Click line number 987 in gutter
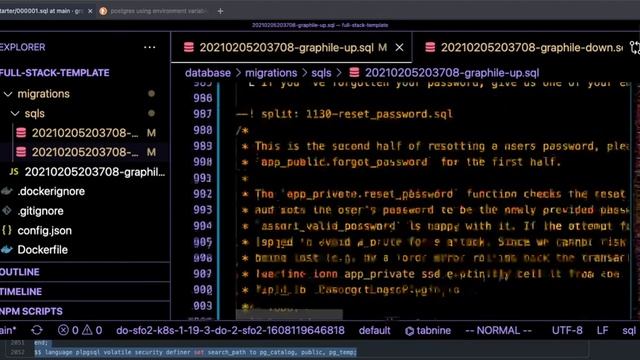640x360 pixels. [203, 114]
